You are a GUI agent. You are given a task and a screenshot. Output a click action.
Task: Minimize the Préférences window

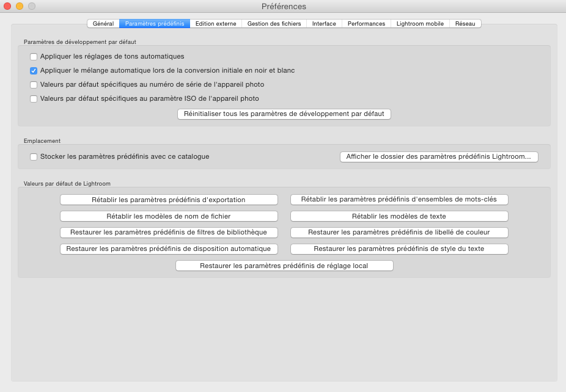[x=20, y=6]
